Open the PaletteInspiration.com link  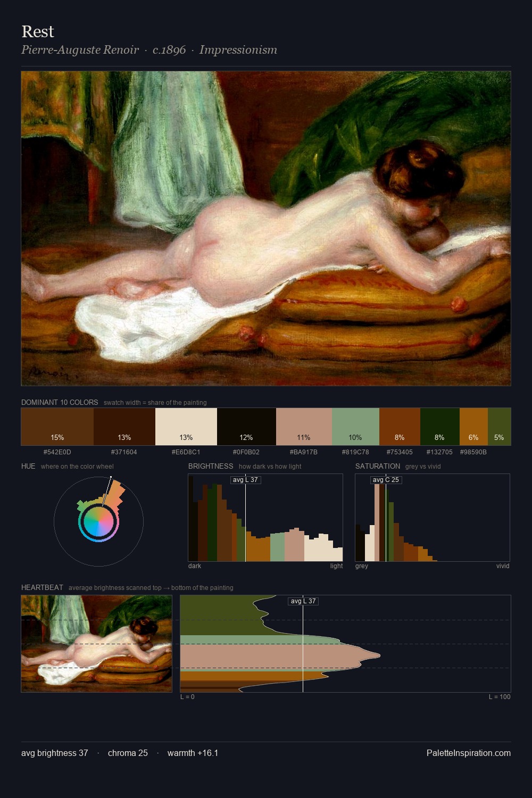[469, 753]
